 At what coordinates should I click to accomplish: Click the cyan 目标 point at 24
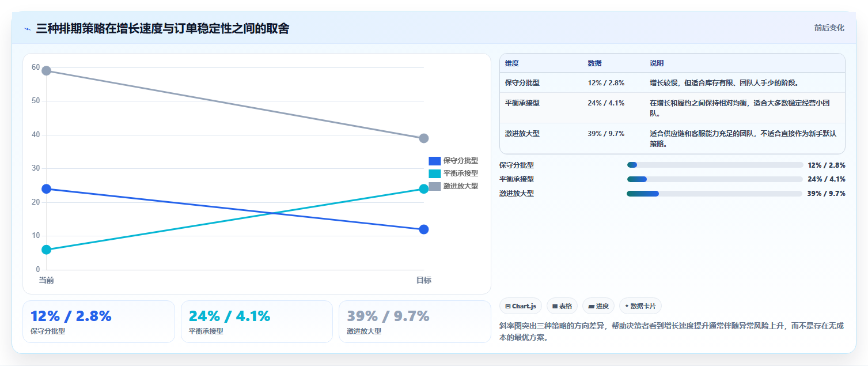pyautogui.click(x=424, y=189)
